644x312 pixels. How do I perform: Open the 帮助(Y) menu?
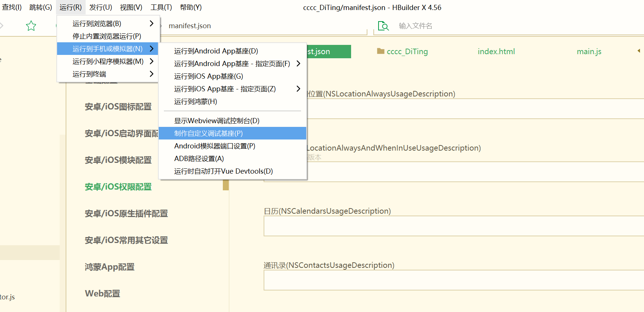[191, 7]
